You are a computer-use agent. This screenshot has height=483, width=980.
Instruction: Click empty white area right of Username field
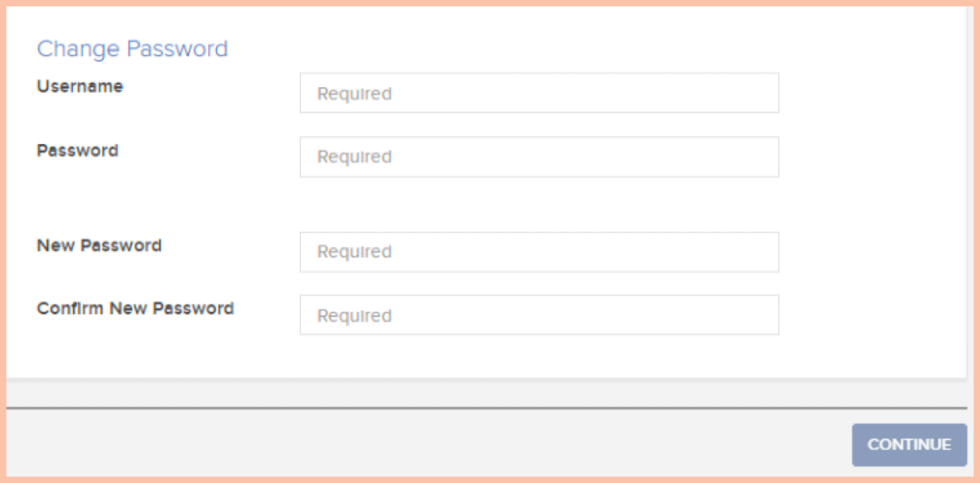(871, 93)
